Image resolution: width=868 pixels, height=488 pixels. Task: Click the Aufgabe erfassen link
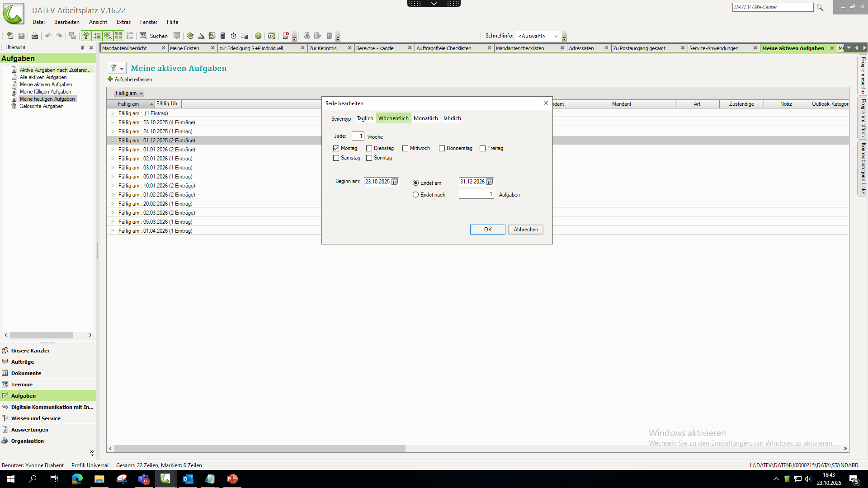(x=133, y=80)
